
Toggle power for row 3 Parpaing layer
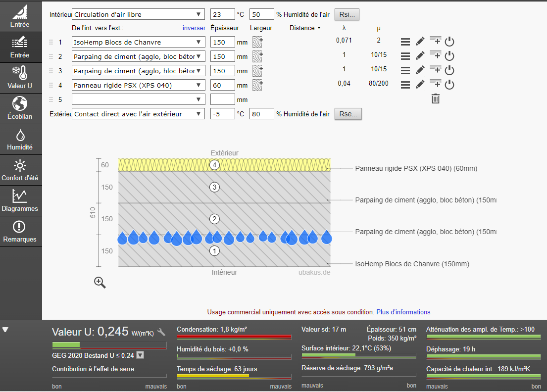(449, 70)
